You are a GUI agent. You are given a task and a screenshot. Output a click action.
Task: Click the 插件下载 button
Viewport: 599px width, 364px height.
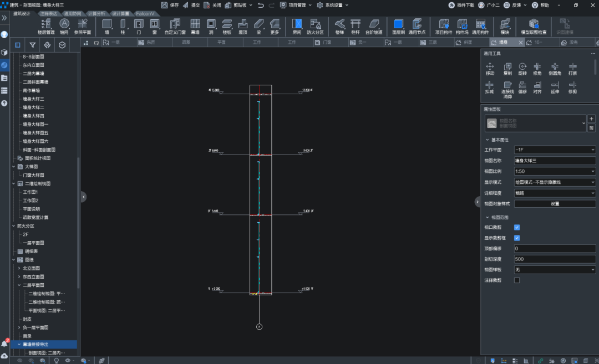pos(461,5)
